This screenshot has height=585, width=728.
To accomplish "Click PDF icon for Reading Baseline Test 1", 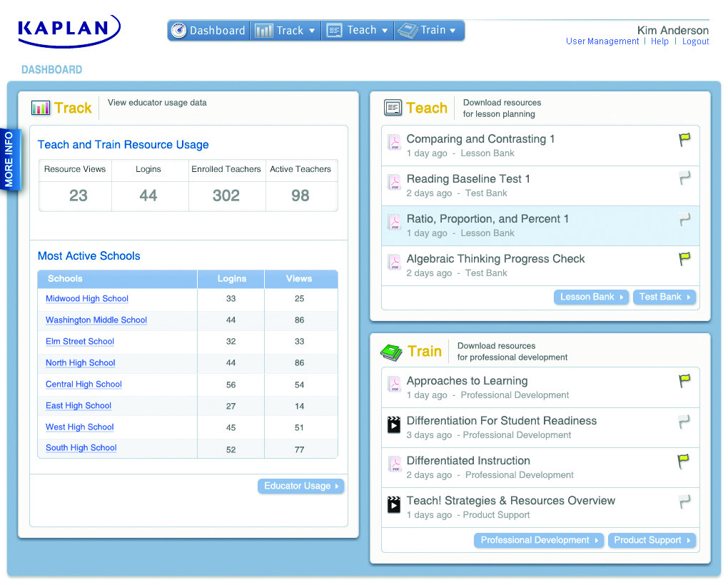I will point(394,182).
